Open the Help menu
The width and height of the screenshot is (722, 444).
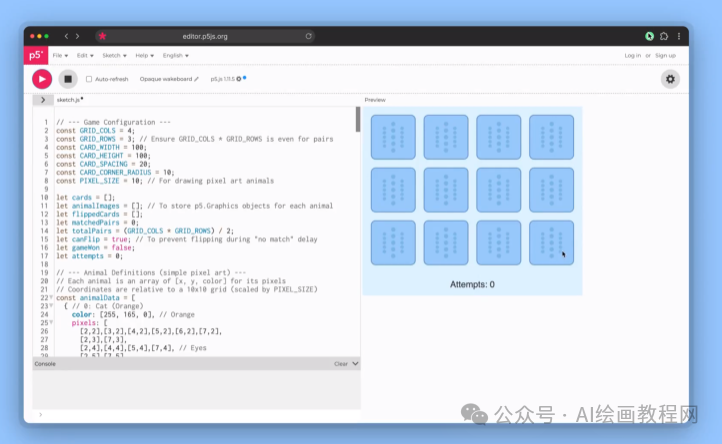point(145,55)
